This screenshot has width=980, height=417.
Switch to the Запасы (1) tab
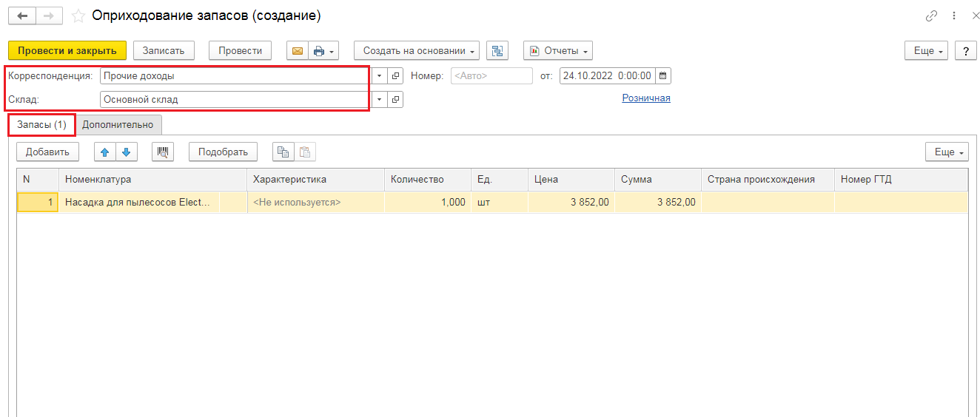point(42,125)
